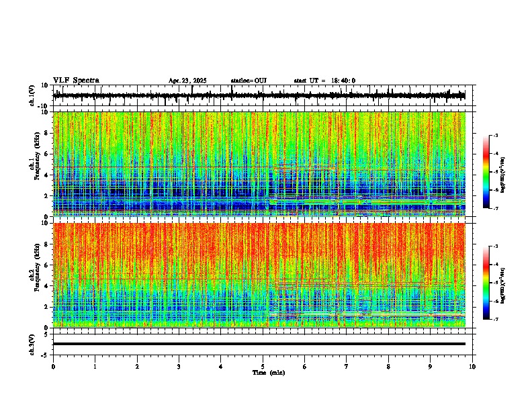Click time axis tick label "7"

pyautogui.click(x=347, y=367)
